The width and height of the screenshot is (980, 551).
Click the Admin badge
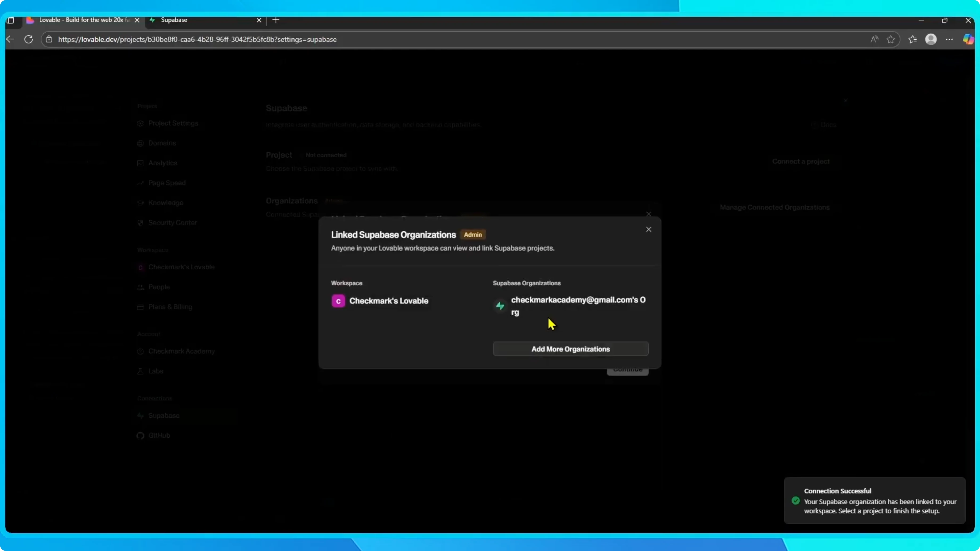point(472,235)
